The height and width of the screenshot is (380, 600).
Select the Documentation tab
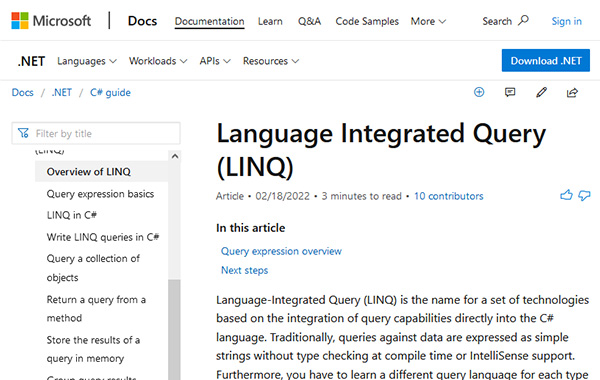click(x=209, y=21)
